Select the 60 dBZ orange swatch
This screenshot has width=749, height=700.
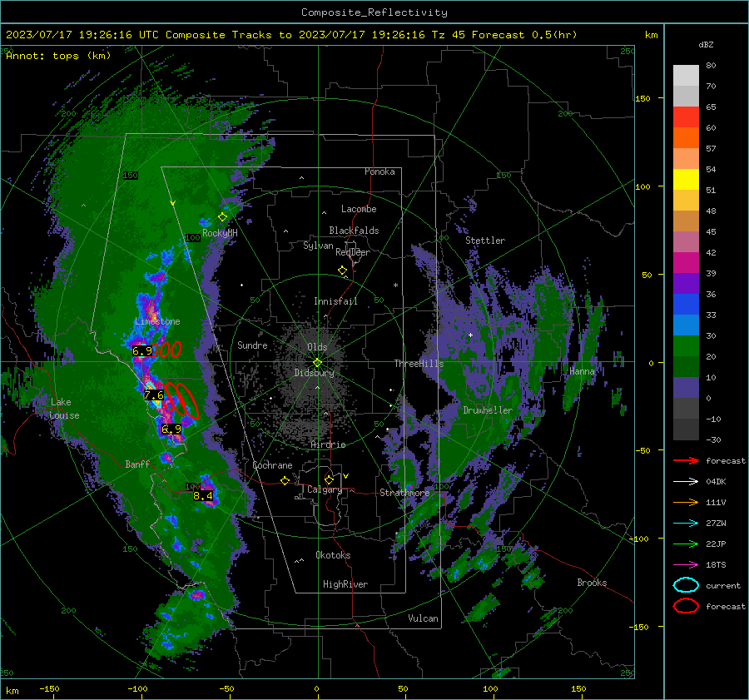tap(686, 137)
